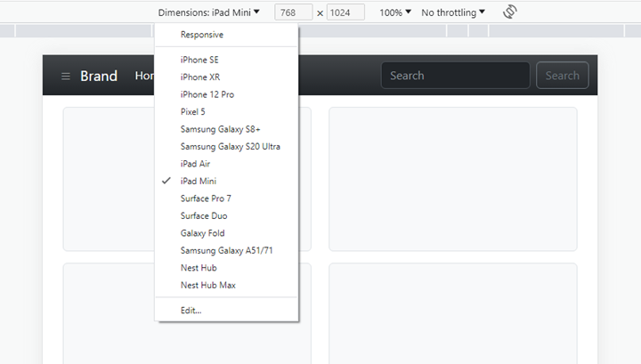Click the width field showing 768
The image size is (641, 364).
(x=294, y=12)
